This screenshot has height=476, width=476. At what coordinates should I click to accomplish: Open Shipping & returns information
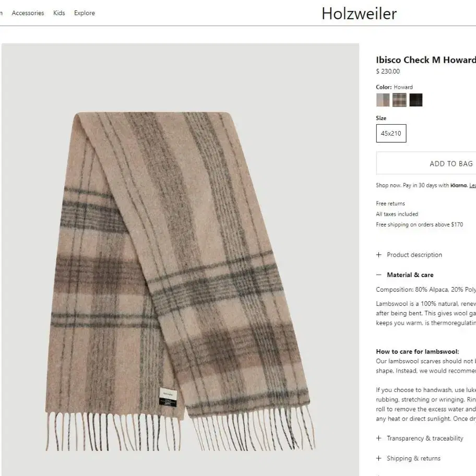tap(413, 458)
